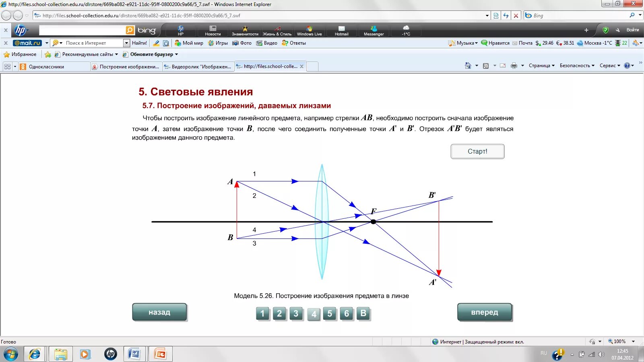Open Internet Explorer in taskbar
This screenshot has width=644, height=362.
pos(35,354)
